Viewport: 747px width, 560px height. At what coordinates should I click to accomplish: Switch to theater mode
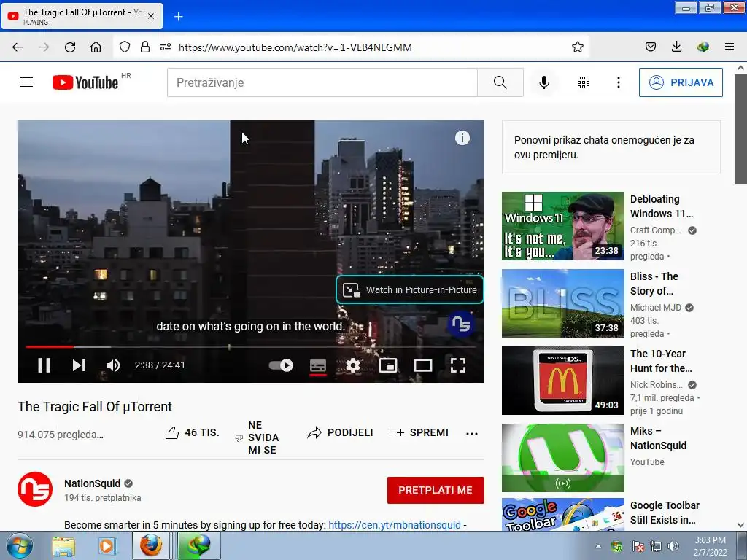tap(422, 365)
